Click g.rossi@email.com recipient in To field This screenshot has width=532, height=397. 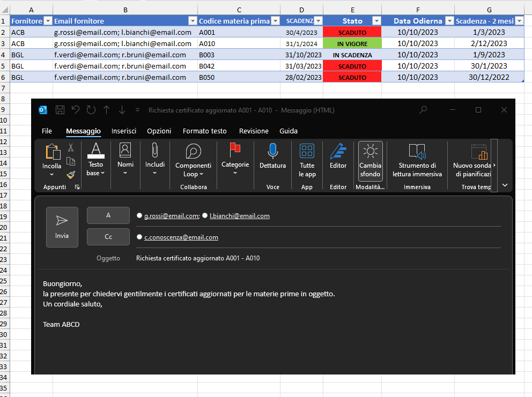(172, 216)
